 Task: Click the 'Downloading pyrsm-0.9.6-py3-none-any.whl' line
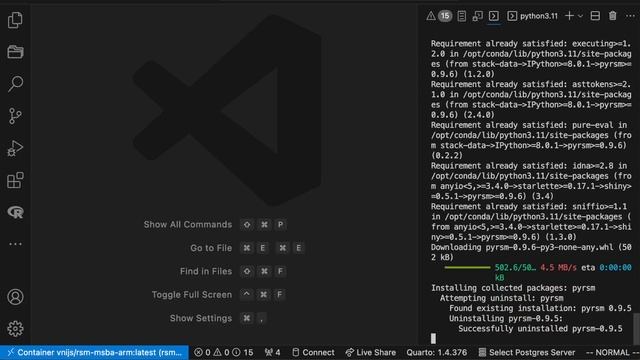tap(531, 252)
